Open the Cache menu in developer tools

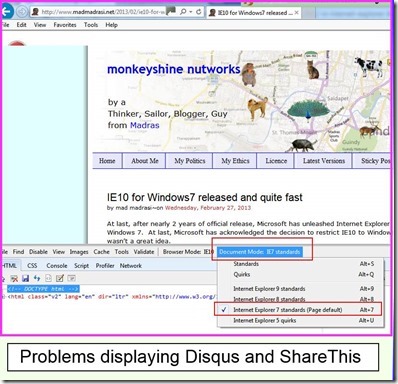click(101, 252)
